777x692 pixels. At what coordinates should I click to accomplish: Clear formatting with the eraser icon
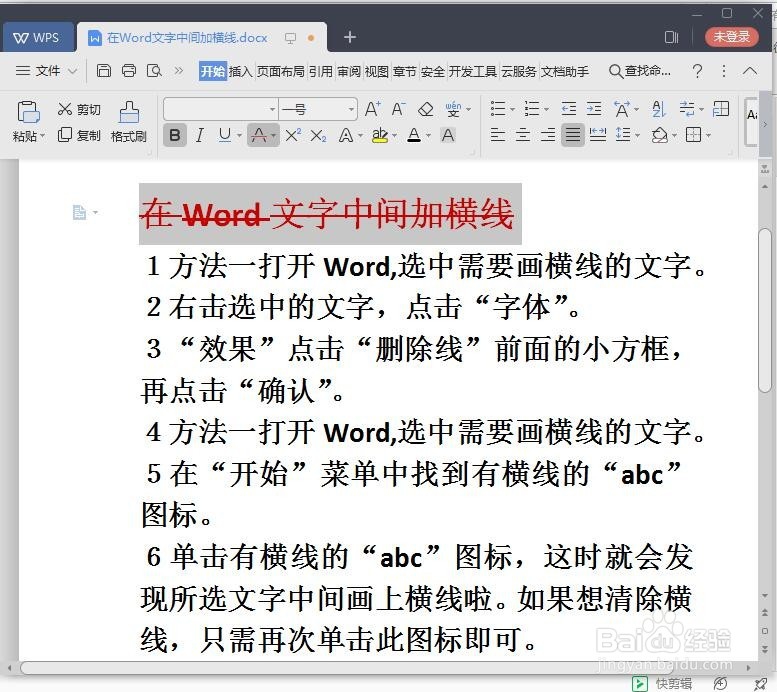pyautogui.click(x=426, y=109)
